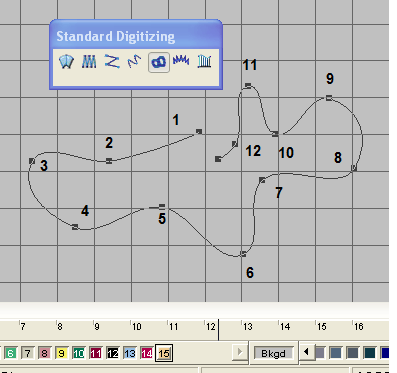The height and width of the screenshot is (373, 397).
Task: Click ruler mark 13 on horizontal ruler
Action: coord(247,327)
